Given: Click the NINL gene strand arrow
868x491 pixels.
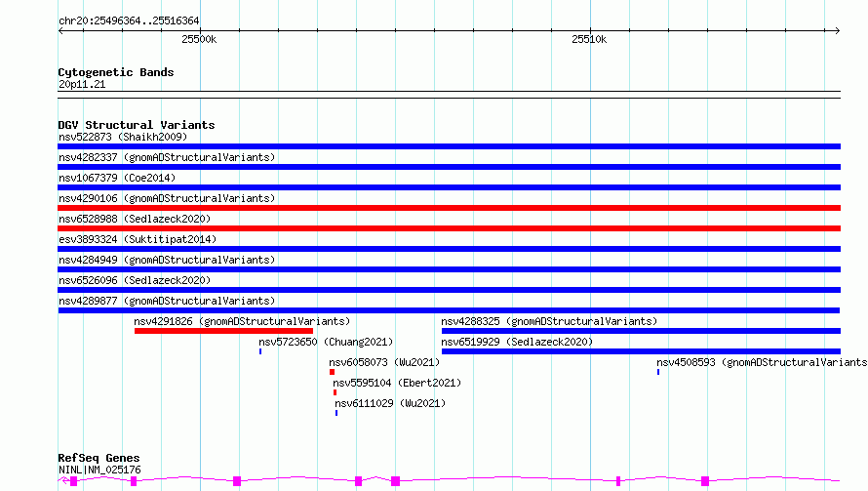Looking at the screenshot, I should click(64, 480).
